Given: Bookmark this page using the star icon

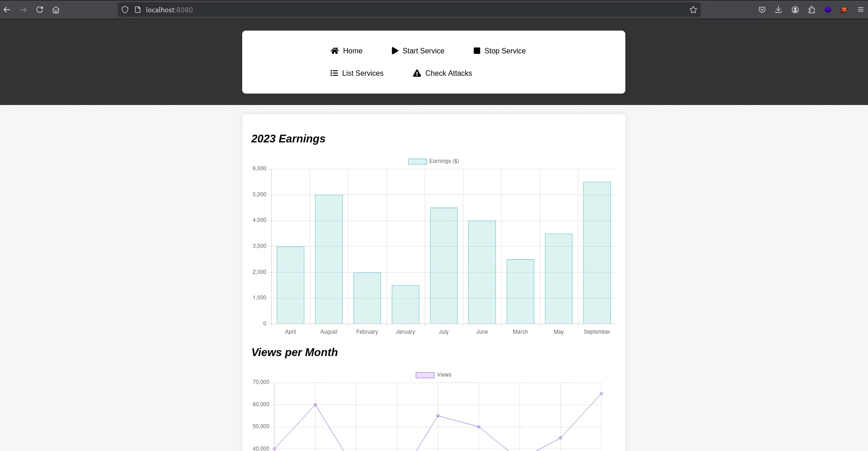Looking at the screenshot, I should click(693, 10).
